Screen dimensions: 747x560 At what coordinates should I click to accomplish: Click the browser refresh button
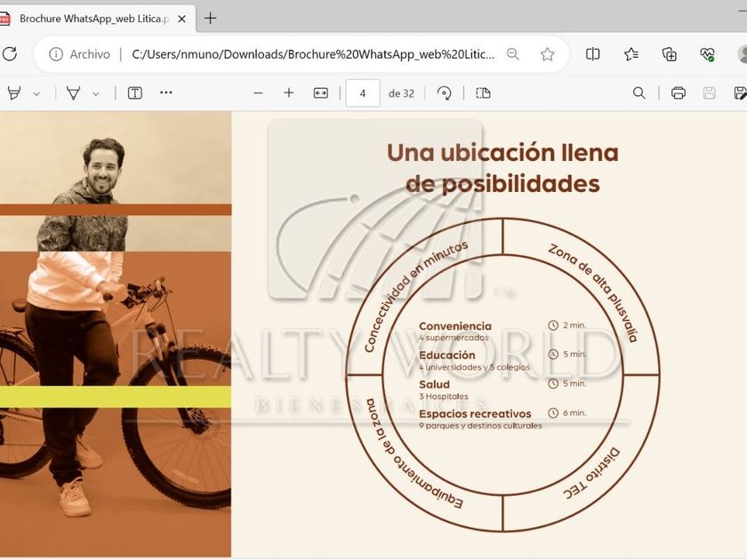(x=10, y=54)
